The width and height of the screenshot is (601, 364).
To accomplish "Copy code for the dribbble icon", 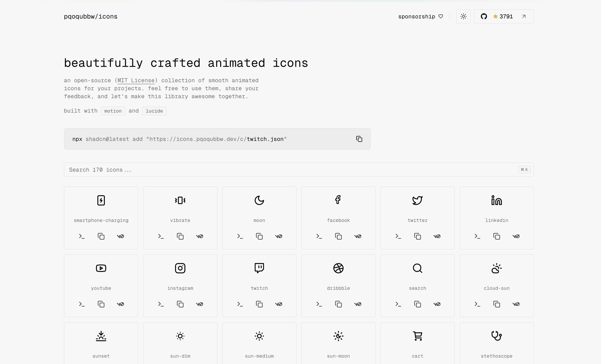I will tap(338, 304).
